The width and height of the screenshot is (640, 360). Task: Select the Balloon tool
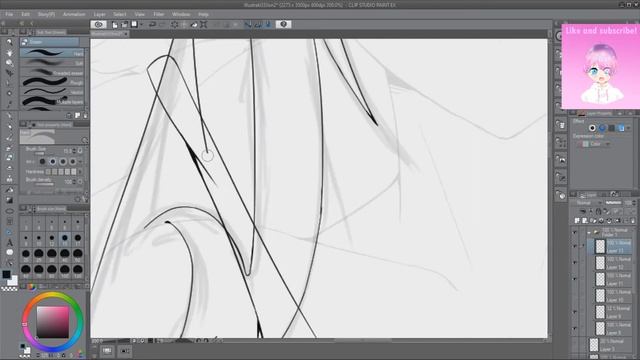click(x=9, y=253)
